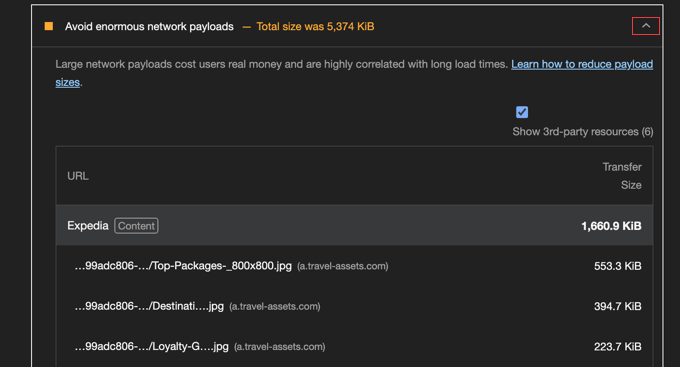
Task: Uncheck Show 3rd-party resources checkbox
Action: pyautogui.click(x=522, y=112)
